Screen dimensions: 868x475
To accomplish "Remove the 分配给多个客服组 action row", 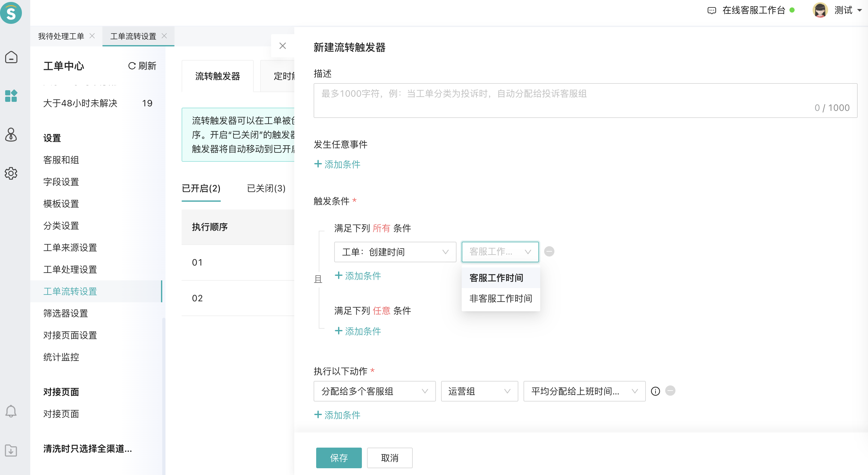I will tap(670, 391).
